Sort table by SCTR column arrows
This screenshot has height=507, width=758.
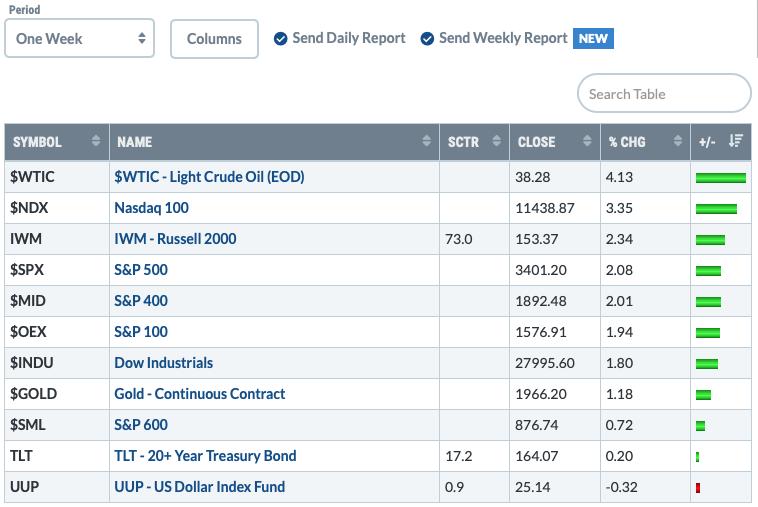point(496,141)
